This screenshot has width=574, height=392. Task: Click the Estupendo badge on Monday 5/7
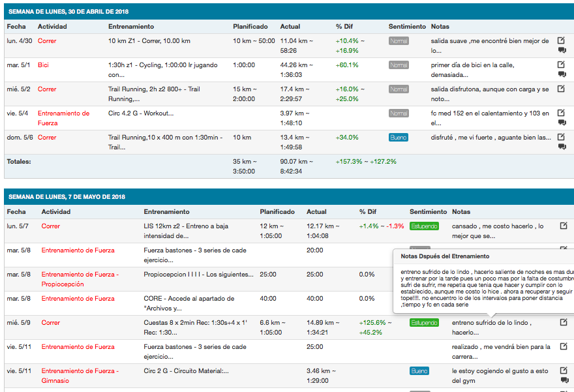click(x=423, y=226)
